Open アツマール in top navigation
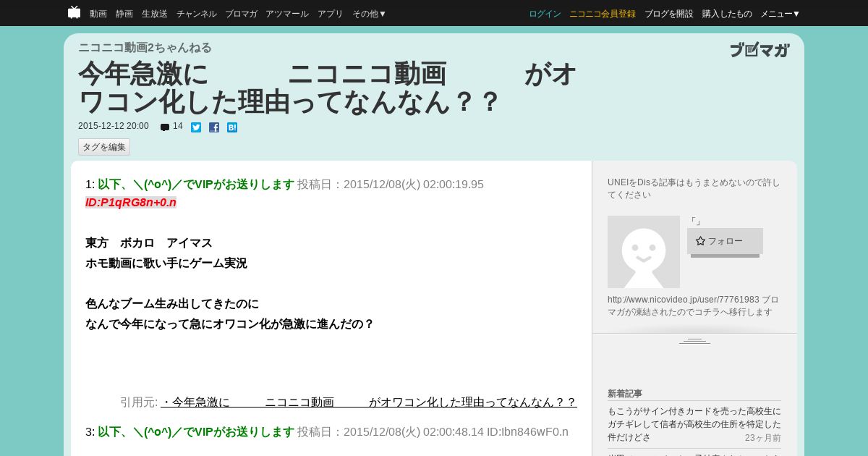 pos(287,14)
